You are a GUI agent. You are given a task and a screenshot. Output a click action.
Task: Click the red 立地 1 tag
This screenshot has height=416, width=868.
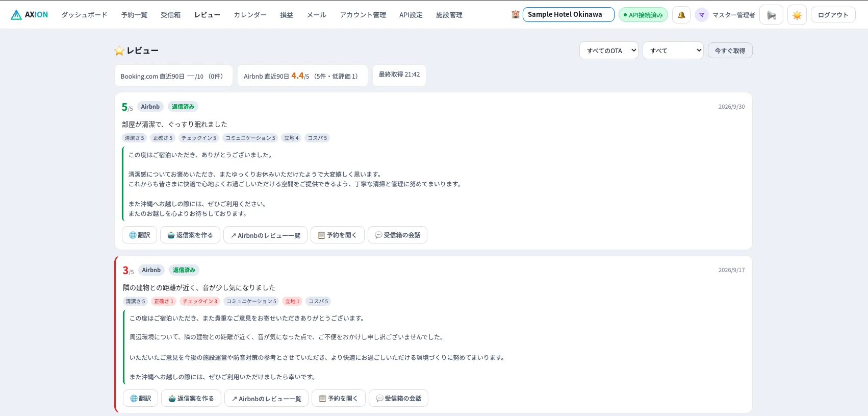tap(292, 301)
